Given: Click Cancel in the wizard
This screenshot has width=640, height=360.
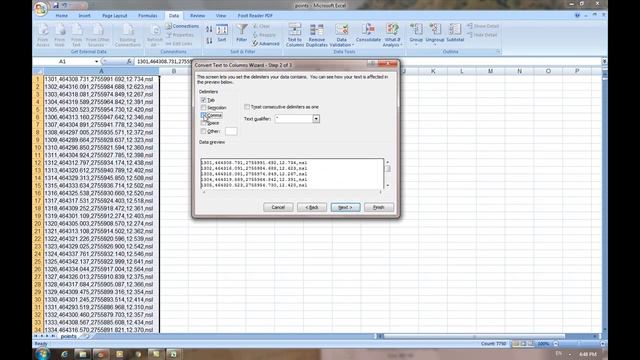Looking at the screenshot, I should click(278, 207).
